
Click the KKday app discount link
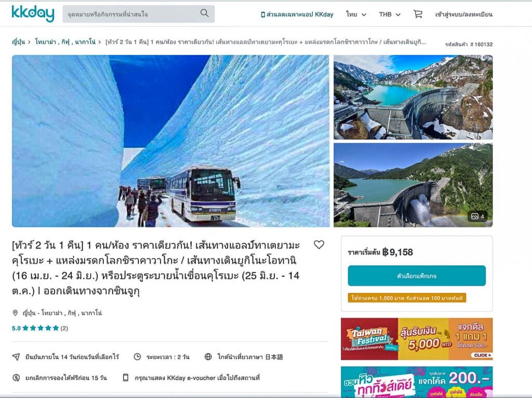tap(297, 14)
